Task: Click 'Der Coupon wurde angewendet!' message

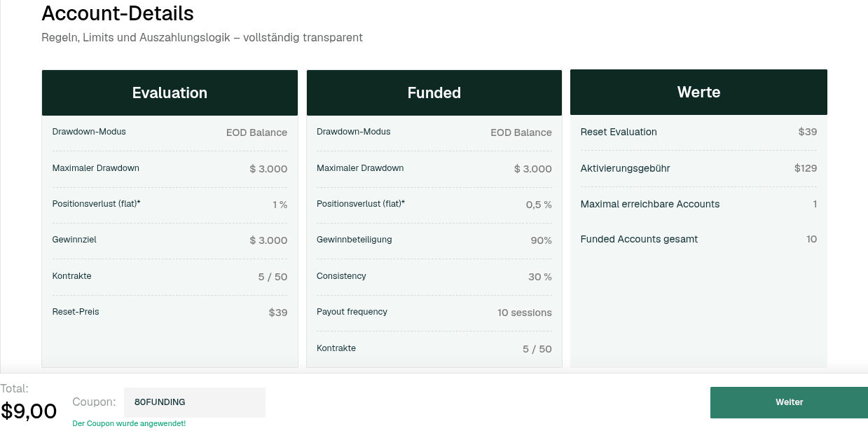Action: tap(129, 424)
